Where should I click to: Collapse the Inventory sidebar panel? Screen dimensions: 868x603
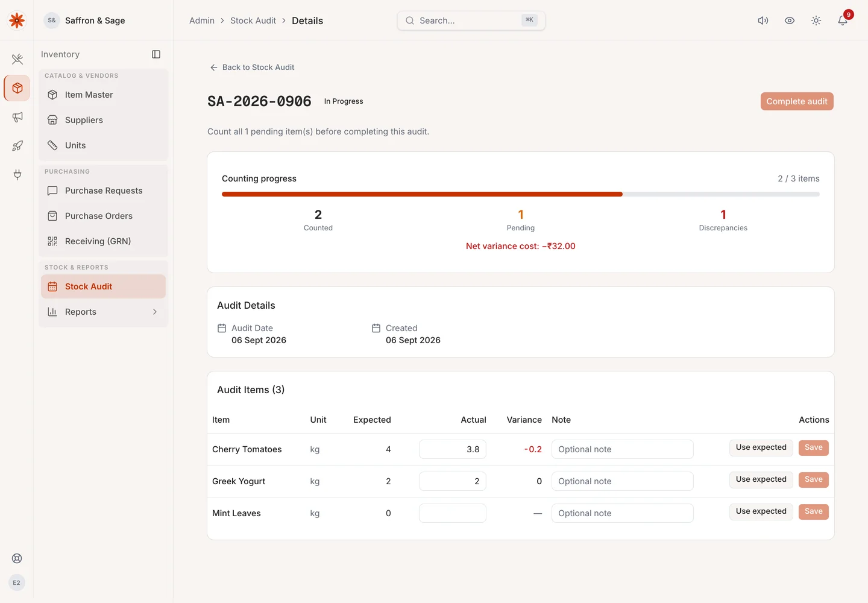click(156, 54)
